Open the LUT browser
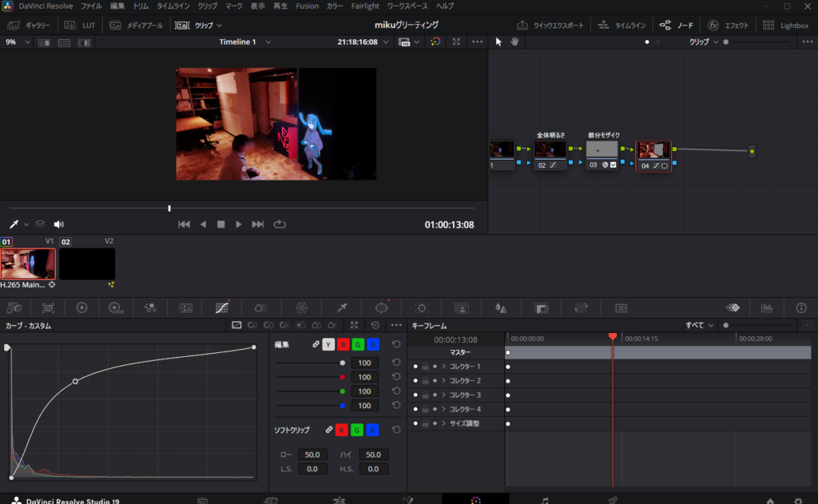Viewport: 818px width, 504px height. click(x=80, y=25)
